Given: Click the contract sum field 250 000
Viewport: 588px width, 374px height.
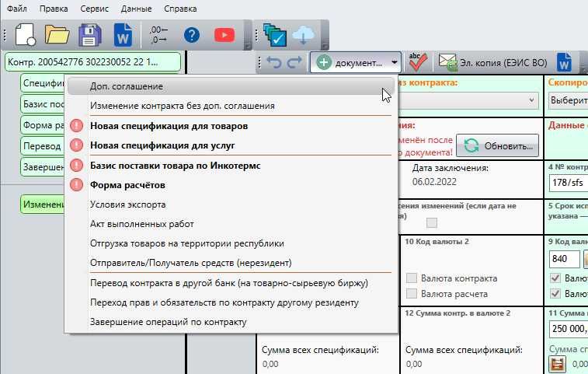Looking at the screenshot, I should pyautogui.click(x=569, y=329).
